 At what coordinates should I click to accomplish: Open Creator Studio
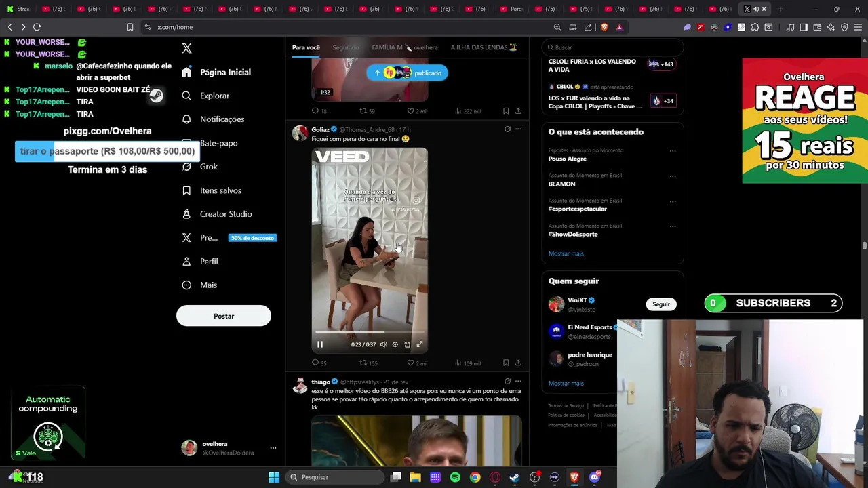tap(217, 214)
